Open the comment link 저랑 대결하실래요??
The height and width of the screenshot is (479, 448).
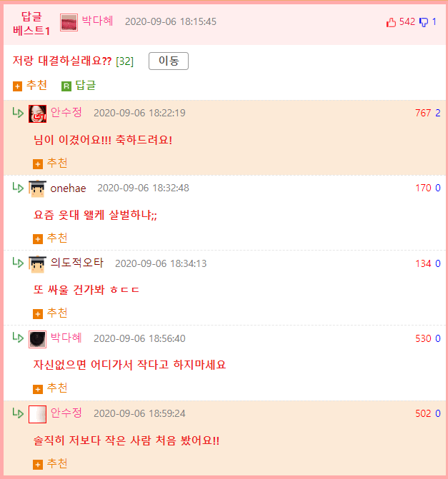62,61
